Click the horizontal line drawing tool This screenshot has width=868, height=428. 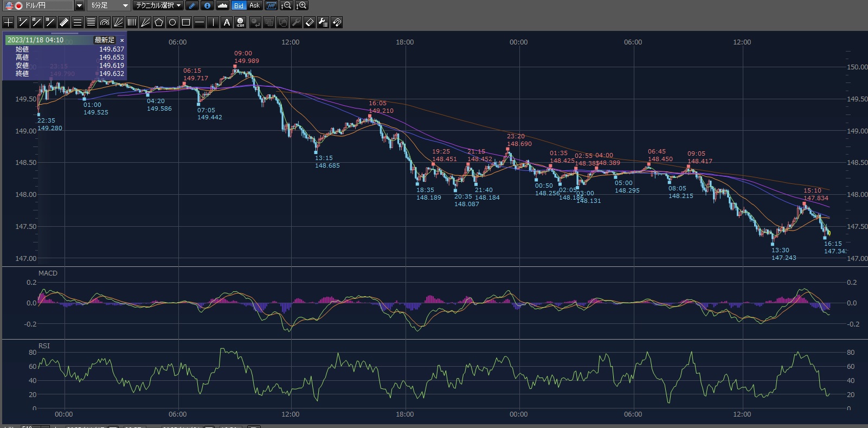(200, 22)
